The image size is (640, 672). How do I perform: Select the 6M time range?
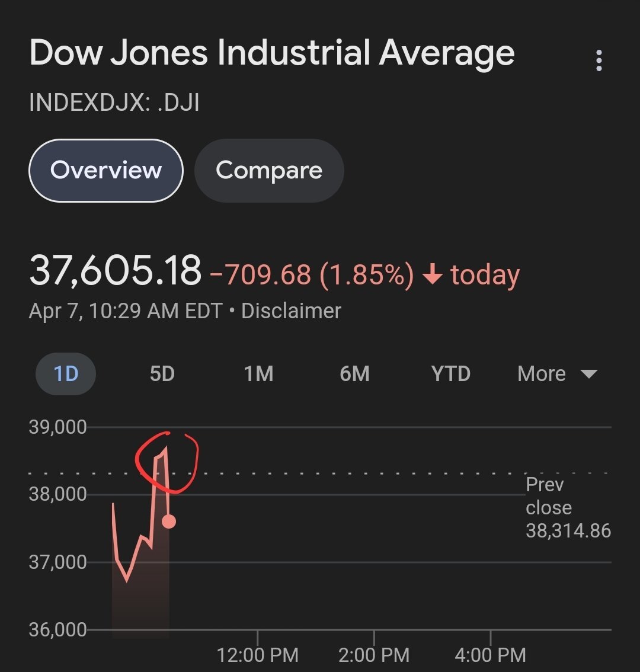(354, 374)
